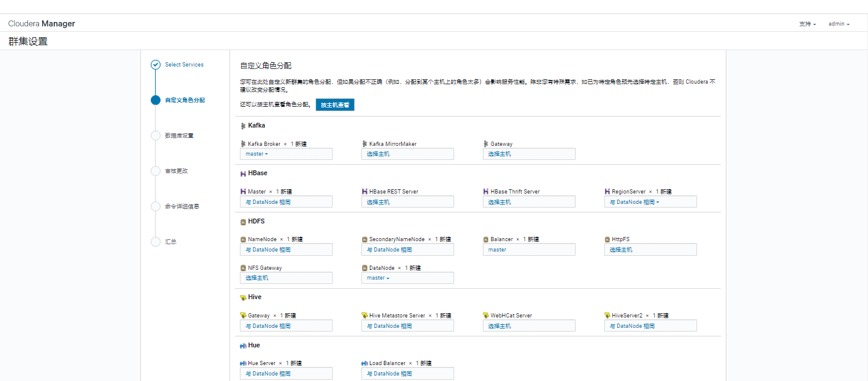Click the Hive Gateway role icon

[x=243, y=316]
